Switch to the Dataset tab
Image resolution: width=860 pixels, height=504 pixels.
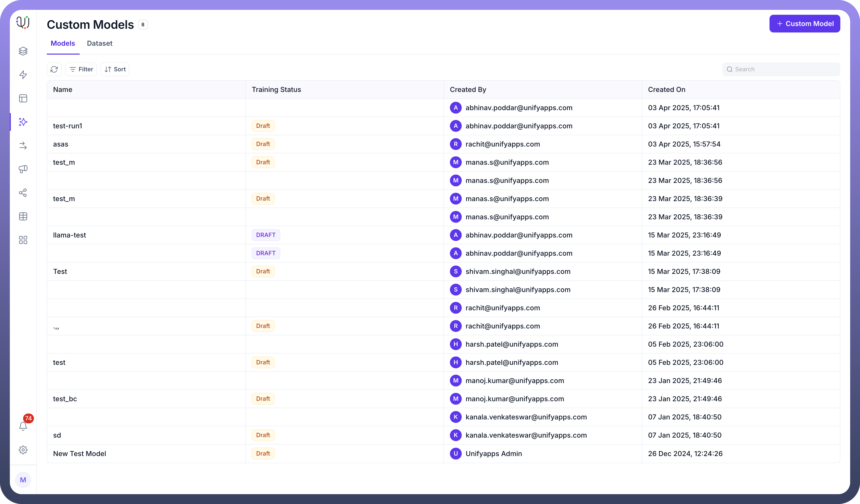click(x=99, y=43)
